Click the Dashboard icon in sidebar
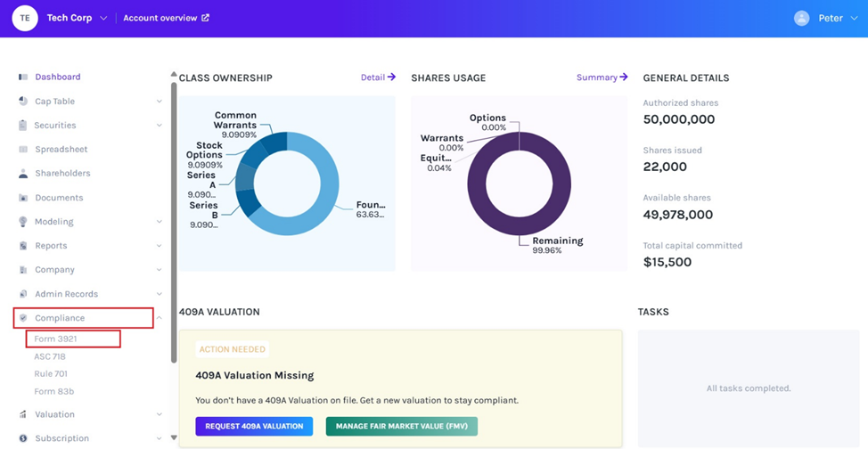 [23, 78]
